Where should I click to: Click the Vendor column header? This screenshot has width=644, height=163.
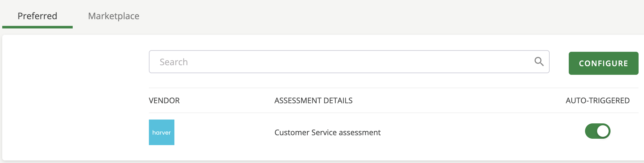pos(164,101)
